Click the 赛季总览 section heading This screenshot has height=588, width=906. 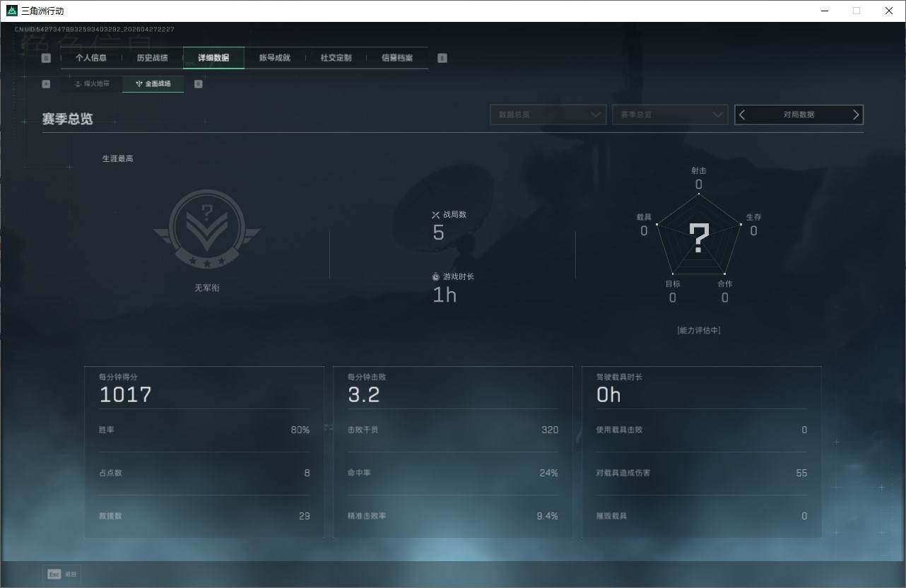tap(67, 119)
